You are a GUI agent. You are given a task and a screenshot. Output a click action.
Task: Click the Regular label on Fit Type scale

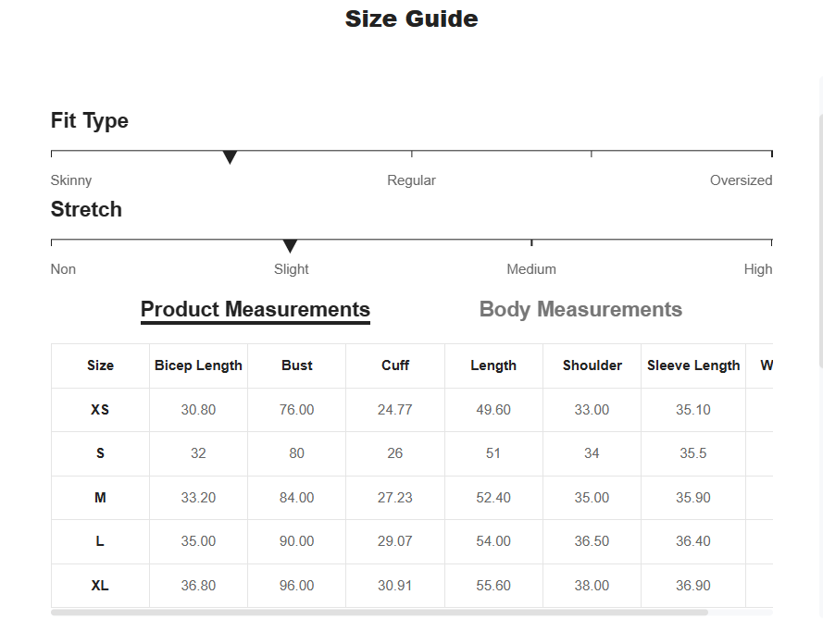point(411,180)
